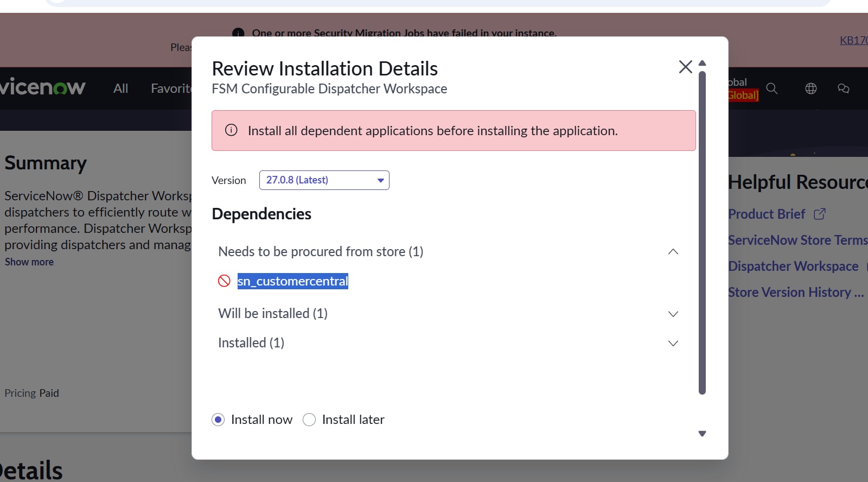Open the Dispatcher Workspace resource link
This screenshot has height=482, width=868.
tap(793, 266)
